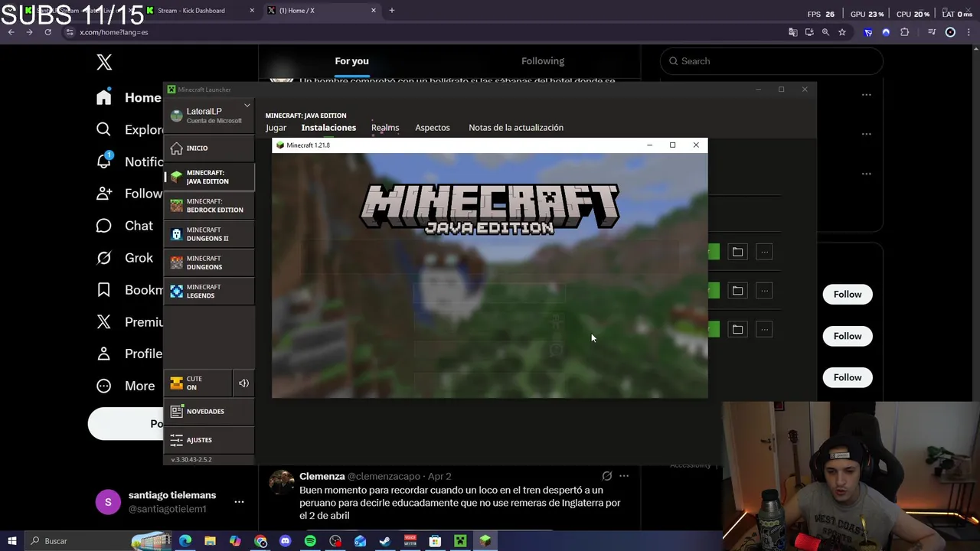Open File Explorer from the taskbar
The height and width of the screenshot is (551, 980).
[210, 541]
